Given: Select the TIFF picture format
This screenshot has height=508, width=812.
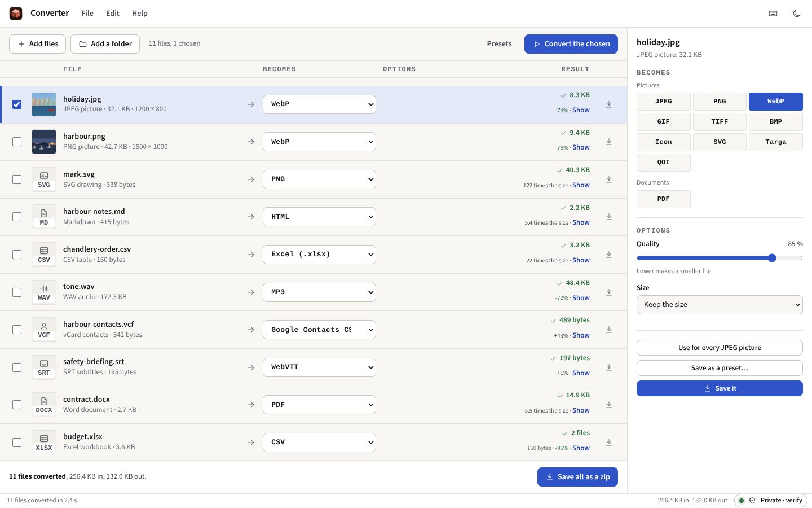Looking at the screenshot, I should coord(720,122).
